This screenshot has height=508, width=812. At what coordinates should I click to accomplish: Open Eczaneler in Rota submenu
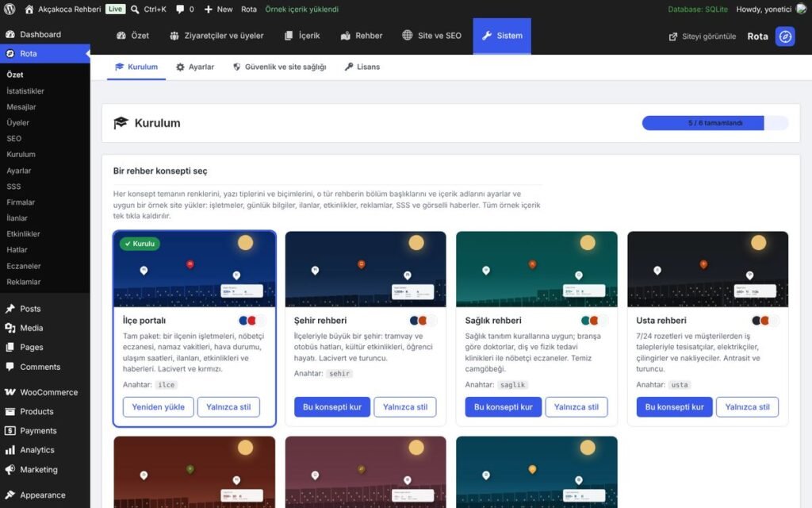point(24,266)
